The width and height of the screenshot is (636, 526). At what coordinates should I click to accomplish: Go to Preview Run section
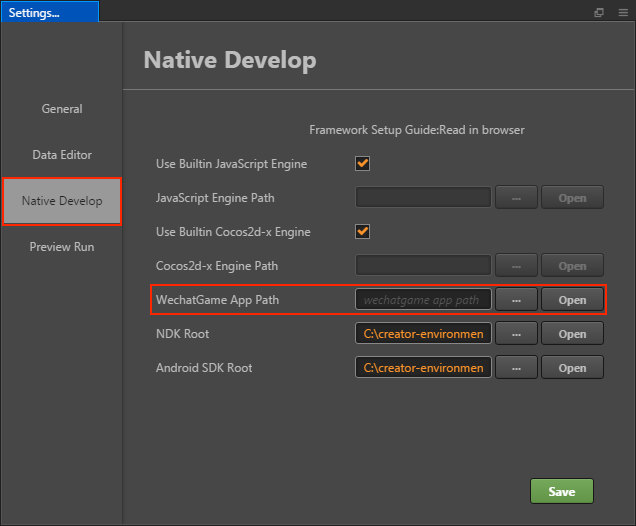pos(62,247)
